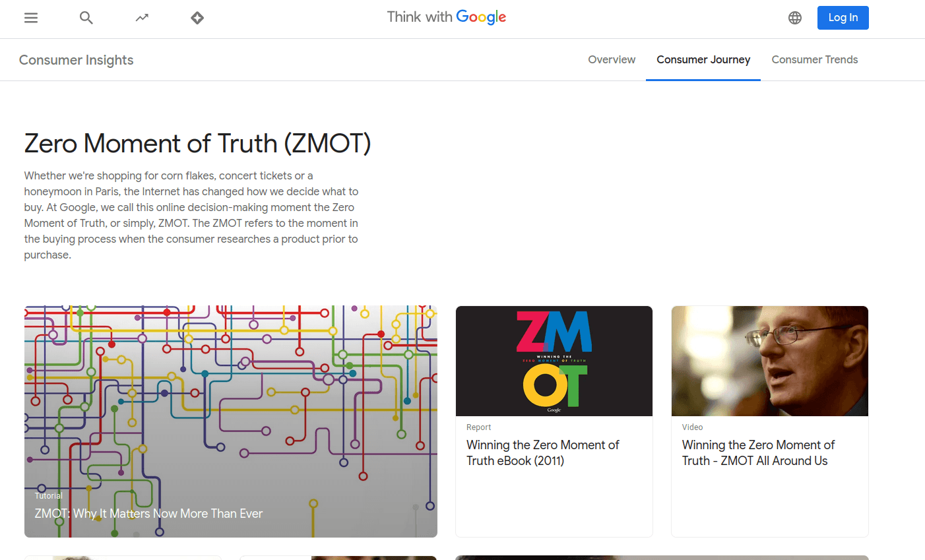
Task: Click the colorful subway-map tutorial image
Action: pyautogui.click(x=230, y=396)
